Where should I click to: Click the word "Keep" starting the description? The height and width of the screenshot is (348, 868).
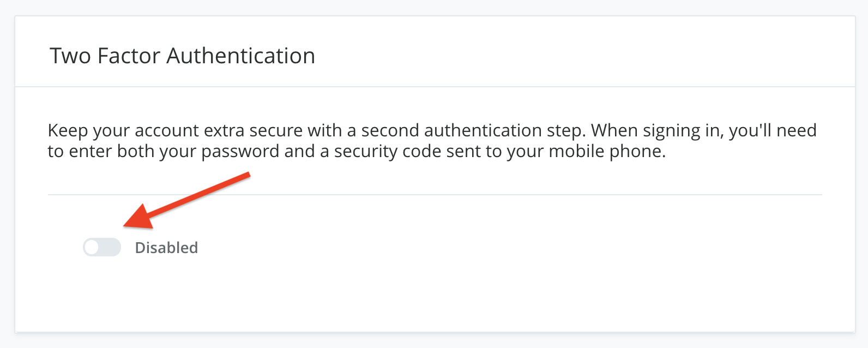click(68, 131)
